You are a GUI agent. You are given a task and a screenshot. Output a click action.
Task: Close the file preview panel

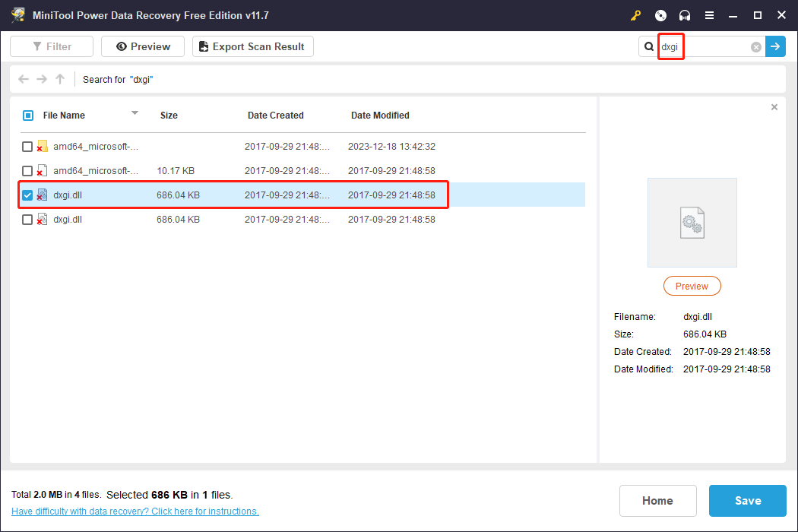click(x=774, y=107)
